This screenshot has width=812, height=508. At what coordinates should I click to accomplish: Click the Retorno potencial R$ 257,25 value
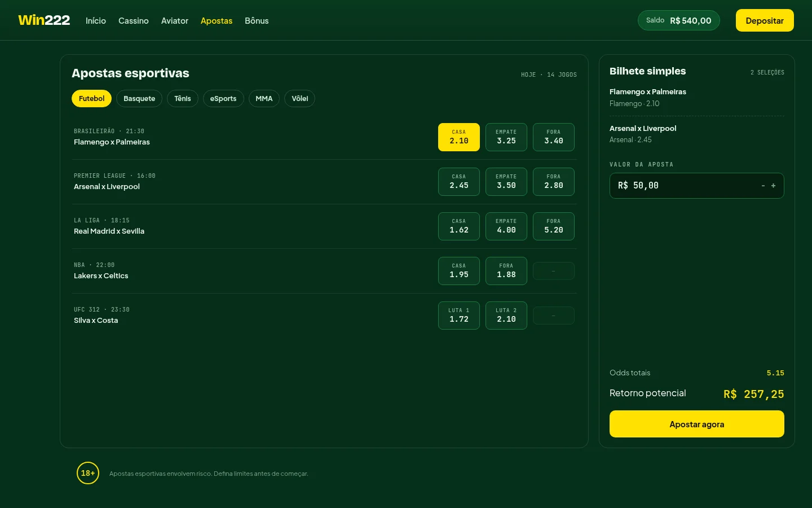[x=754, y=394]
